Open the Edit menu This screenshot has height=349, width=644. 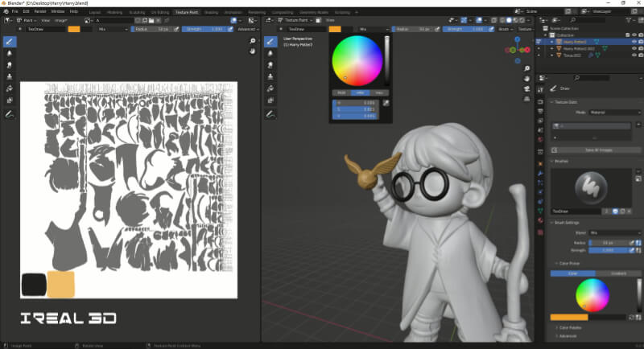[x=26, y=11]
